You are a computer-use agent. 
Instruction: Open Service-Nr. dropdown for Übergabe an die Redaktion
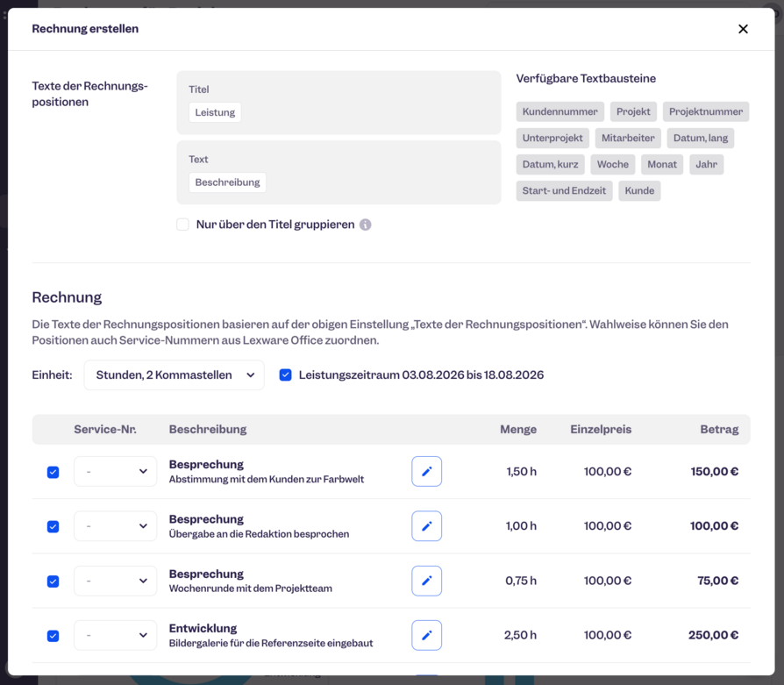tap(116, 526)
